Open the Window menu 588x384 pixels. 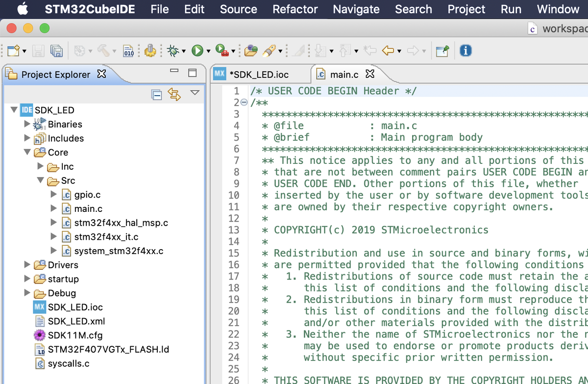(558, 9)
